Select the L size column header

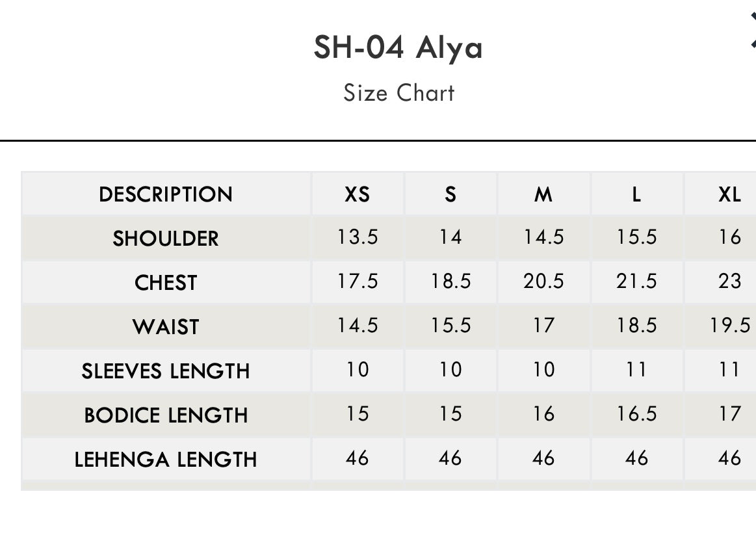[x=636, y=194]
